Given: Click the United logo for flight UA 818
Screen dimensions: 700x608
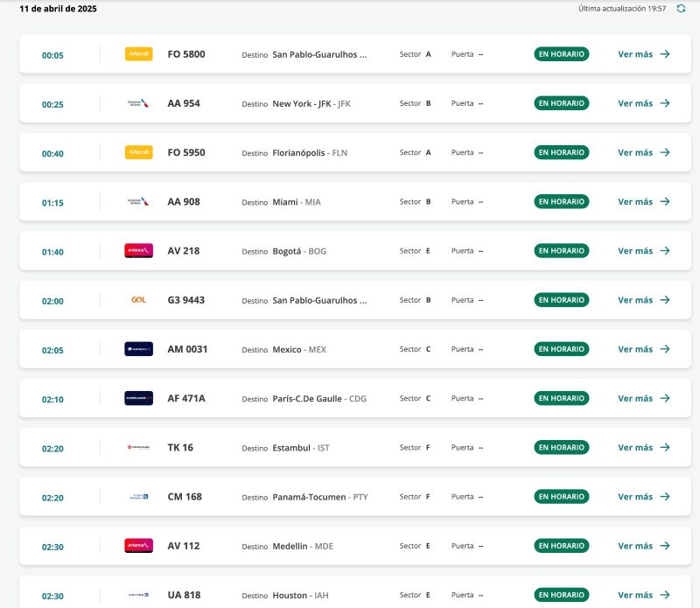Looking at the screenshot, I should (138, 595).
